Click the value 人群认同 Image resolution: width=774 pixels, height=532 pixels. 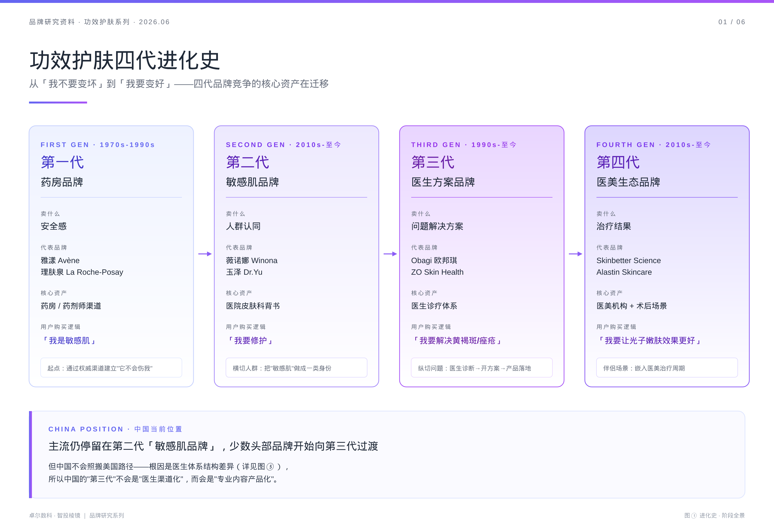243,226
